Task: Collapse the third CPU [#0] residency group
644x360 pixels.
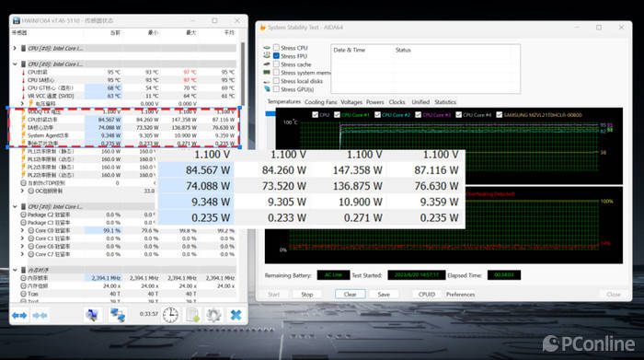Action: [16, 206]
